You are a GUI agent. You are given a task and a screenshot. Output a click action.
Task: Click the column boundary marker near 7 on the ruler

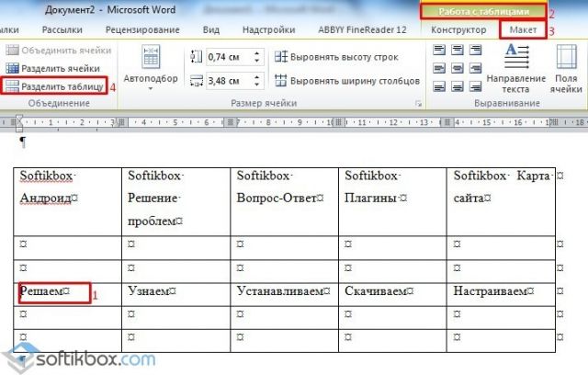tap(231, 122)
